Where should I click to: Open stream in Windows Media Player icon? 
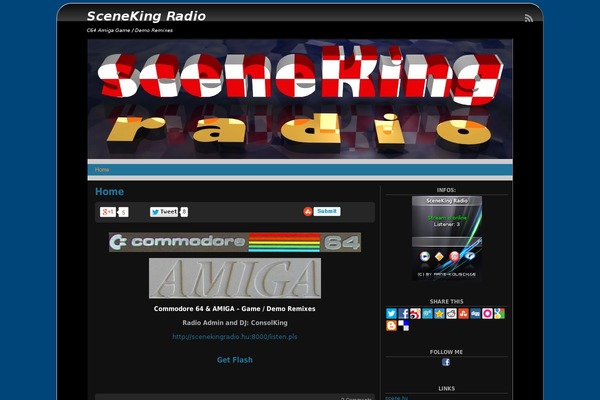click(424, 256)
